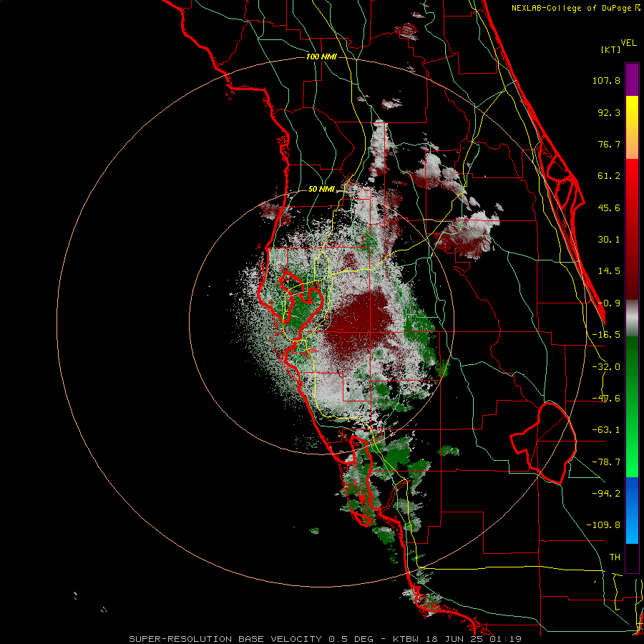
Task: Select the 30.1 scale value
Action: (x=609, y=240)
